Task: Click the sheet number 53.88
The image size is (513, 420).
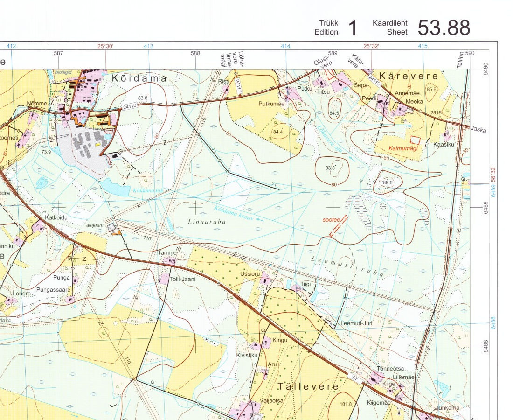Action: pyautogui.click(x=444, y=28)
